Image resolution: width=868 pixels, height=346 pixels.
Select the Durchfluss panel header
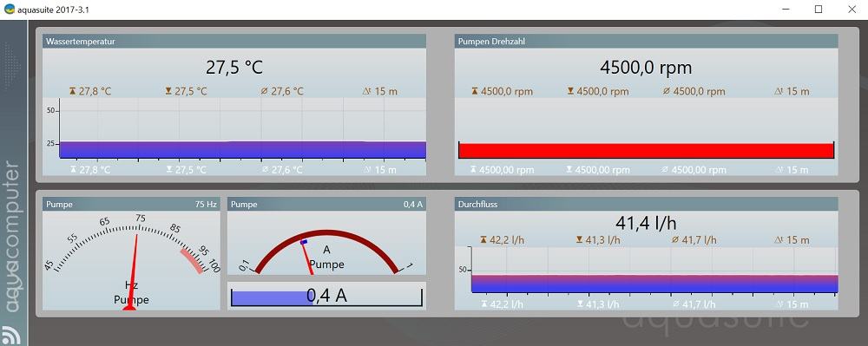647,205
